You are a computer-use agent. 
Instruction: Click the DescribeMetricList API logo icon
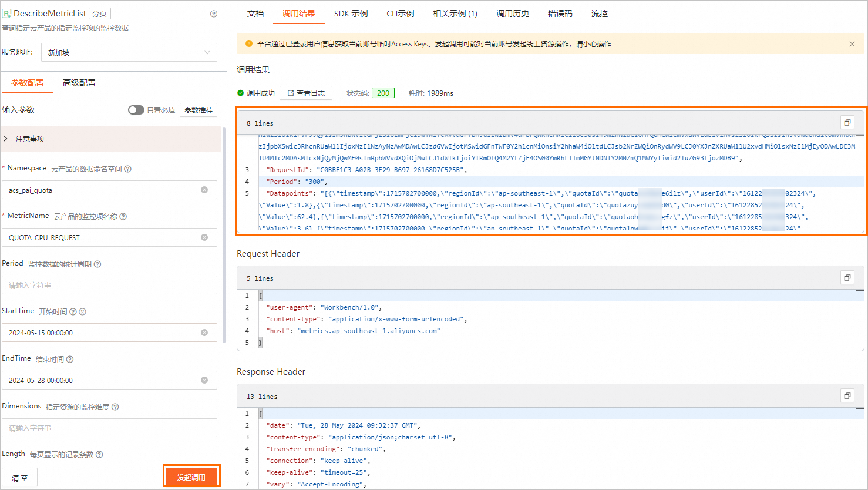(6, 13)
